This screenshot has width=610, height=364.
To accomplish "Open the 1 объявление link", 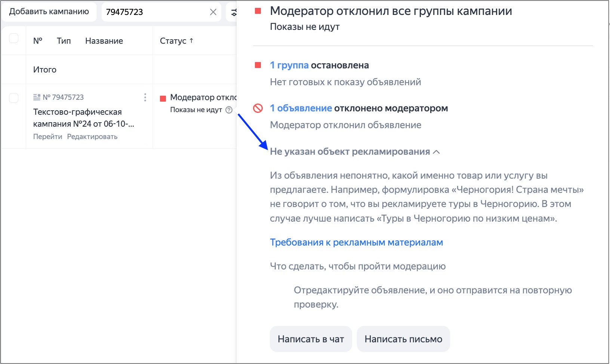I will pyautogui.click(x=301, y=108).
